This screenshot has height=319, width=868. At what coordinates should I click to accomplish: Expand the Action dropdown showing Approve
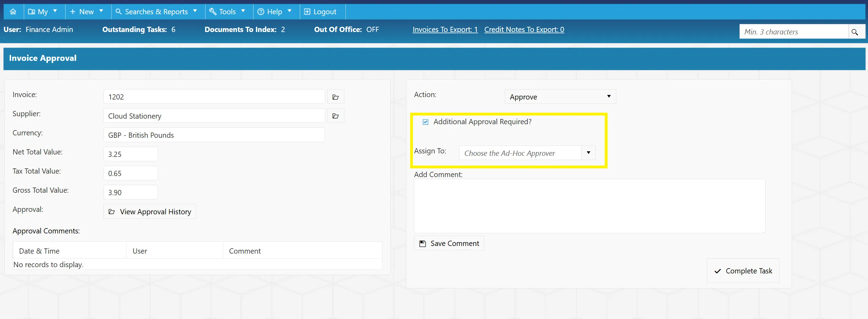coord(560,97)
